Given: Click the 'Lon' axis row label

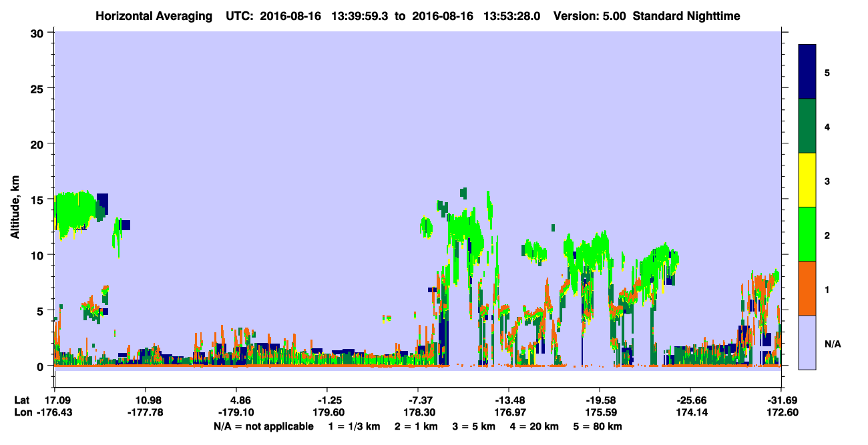Looking at the screenshot, I should tap(22, 412).
